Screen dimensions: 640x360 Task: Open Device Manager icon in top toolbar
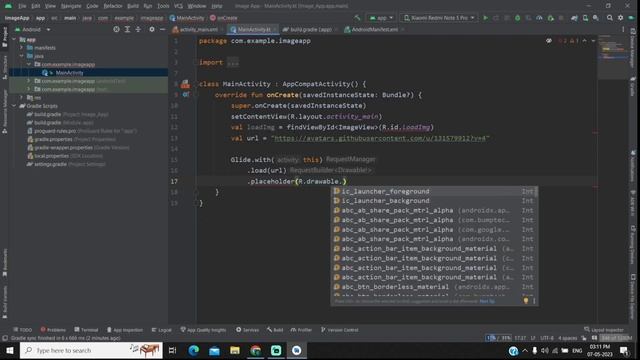tap(585, 18)
